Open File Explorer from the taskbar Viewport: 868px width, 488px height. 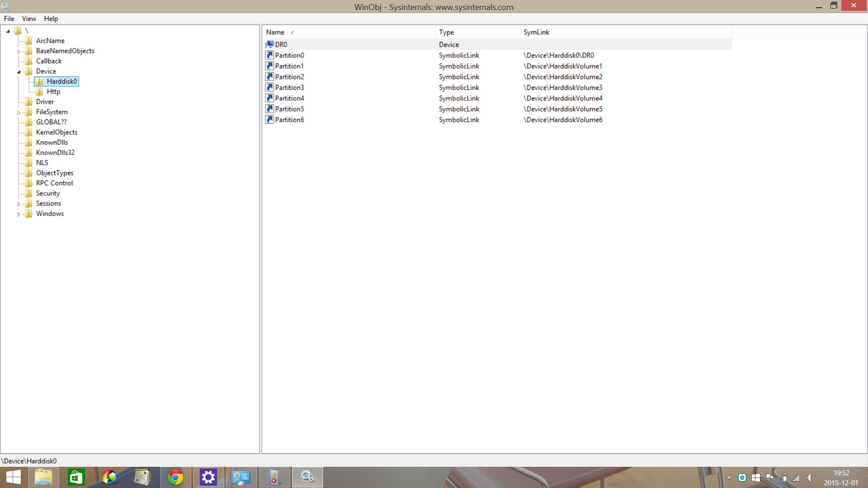43,477
